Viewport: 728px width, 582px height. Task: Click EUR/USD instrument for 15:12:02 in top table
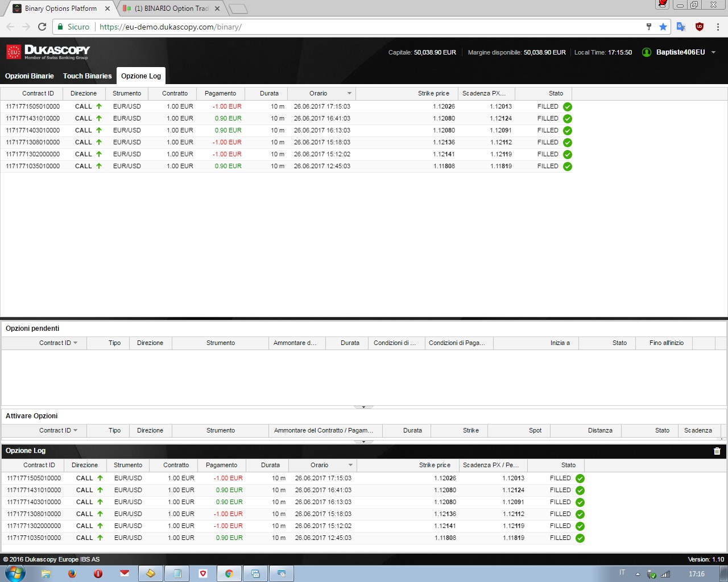tap(127, 154)
